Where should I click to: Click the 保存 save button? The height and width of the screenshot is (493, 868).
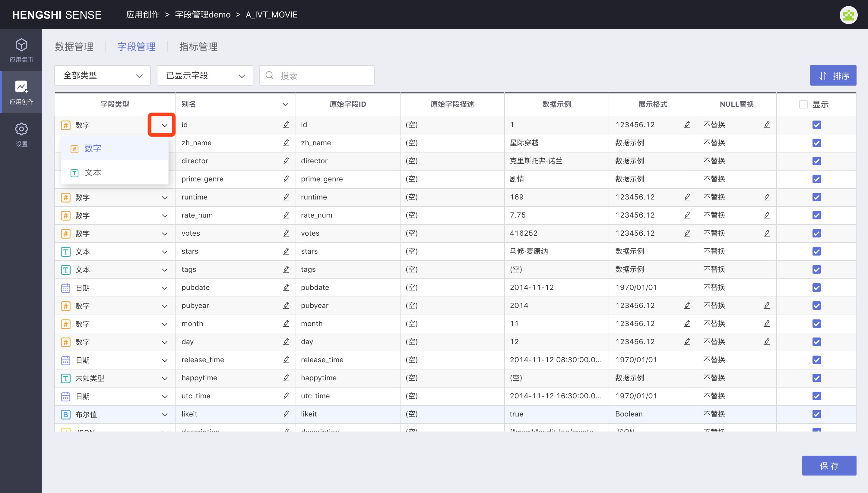(829, 466)
